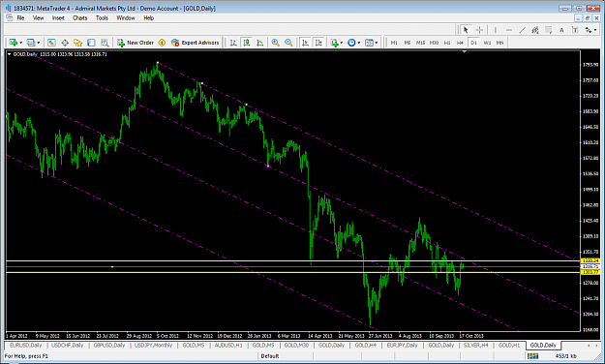Switch to Bar Chart display
The width and height of the screenshot is (605, 364).
tap(233, 43)
